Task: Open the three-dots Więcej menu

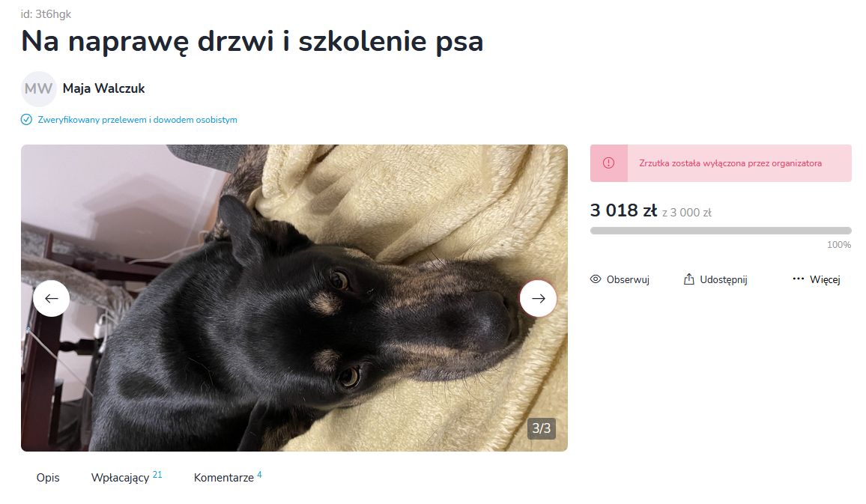Action: tap(817, 279)
